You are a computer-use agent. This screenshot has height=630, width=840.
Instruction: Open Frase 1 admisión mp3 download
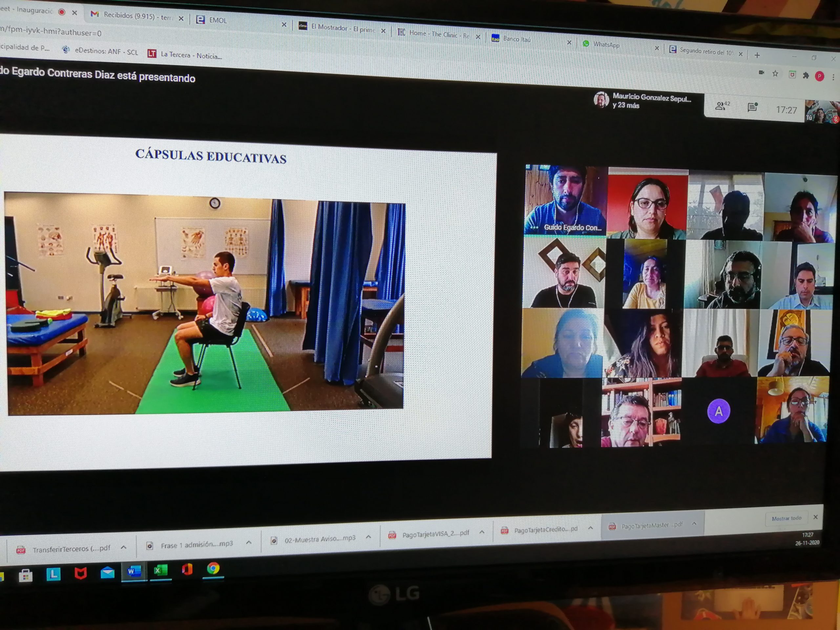click(x=191, y=545)
